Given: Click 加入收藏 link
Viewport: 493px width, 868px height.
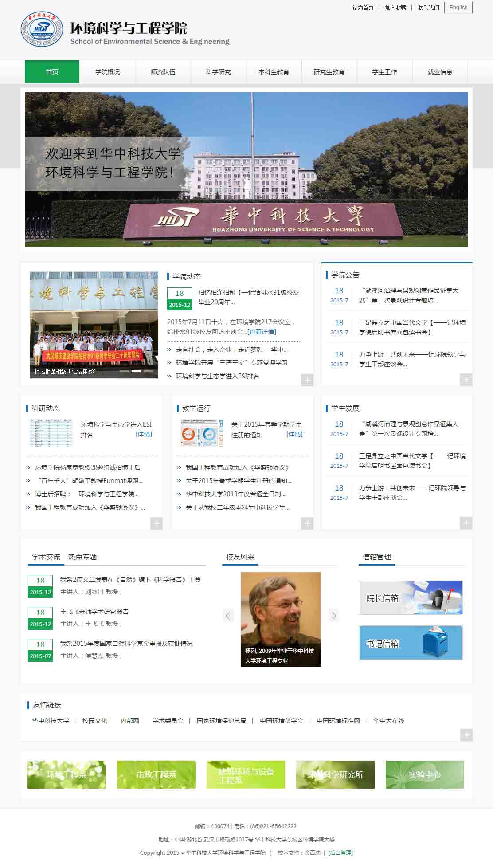Looking at the screenshot, I should click(395, 8).
